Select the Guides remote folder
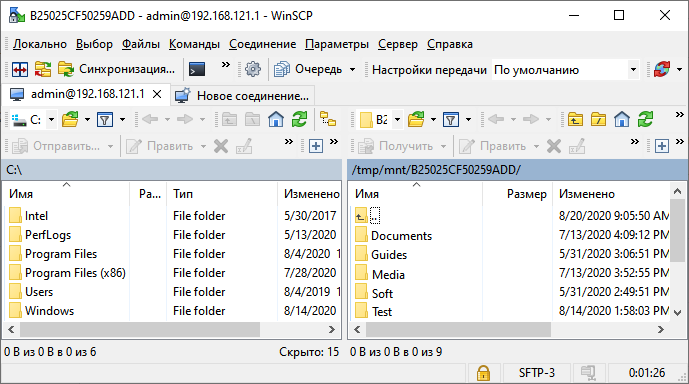Image resolution: width=689 pixels, height=384 pixels. click(x=389, y=255)
